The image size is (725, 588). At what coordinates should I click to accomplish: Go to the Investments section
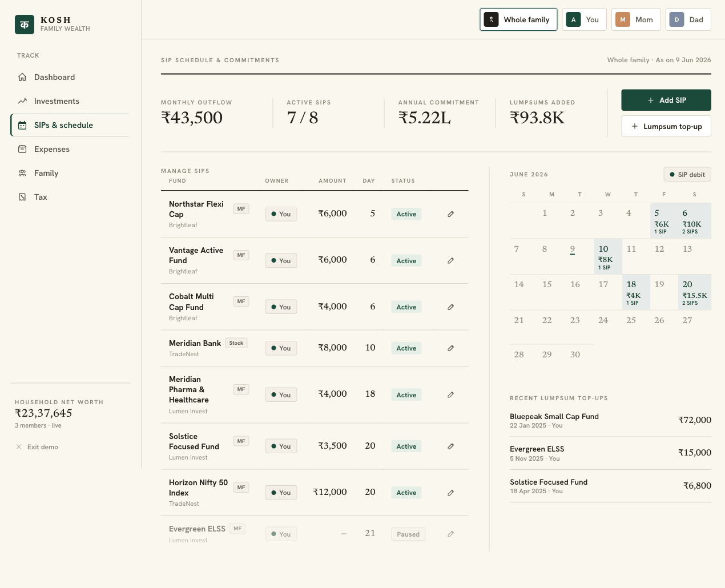(x=70, y=101)
